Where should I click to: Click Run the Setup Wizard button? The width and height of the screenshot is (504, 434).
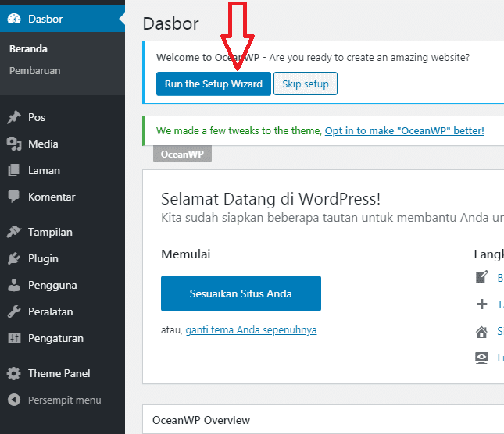coord(213,84)
